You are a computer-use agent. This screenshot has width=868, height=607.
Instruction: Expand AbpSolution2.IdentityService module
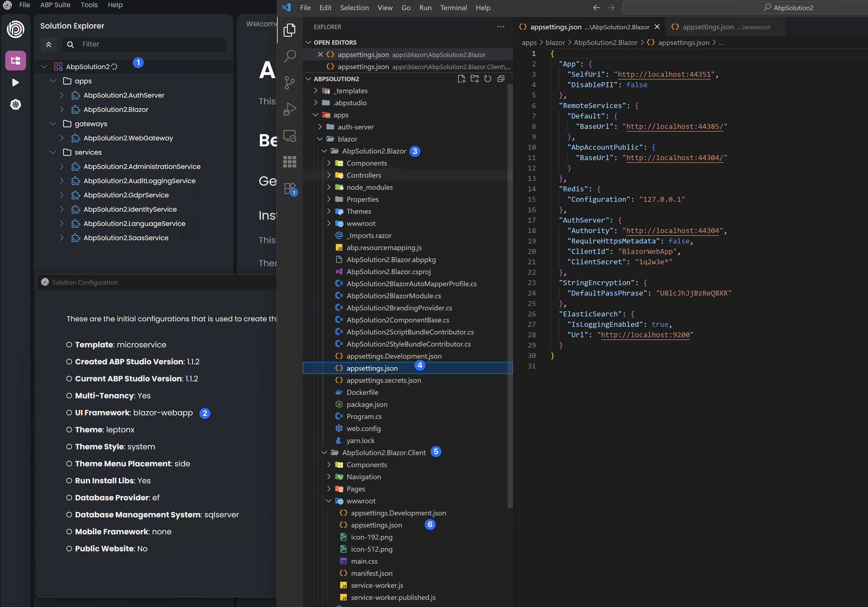(x=62, y=209)
